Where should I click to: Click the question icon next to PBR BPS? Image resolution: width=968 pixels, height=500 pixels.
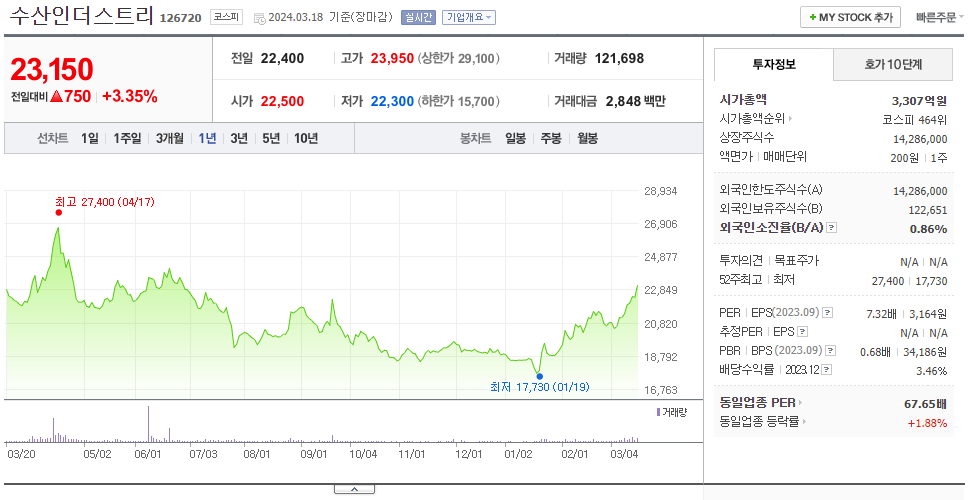(x=831, y=351)
